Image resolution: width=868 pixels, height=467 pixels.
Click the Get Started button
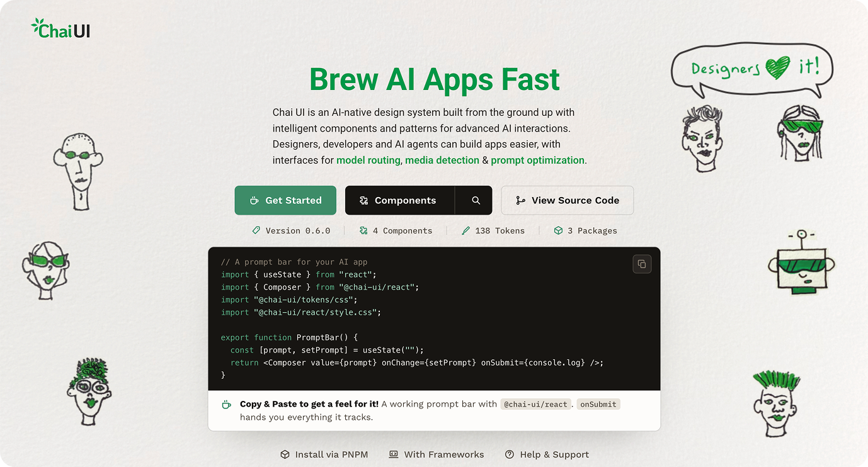point(285,200)
